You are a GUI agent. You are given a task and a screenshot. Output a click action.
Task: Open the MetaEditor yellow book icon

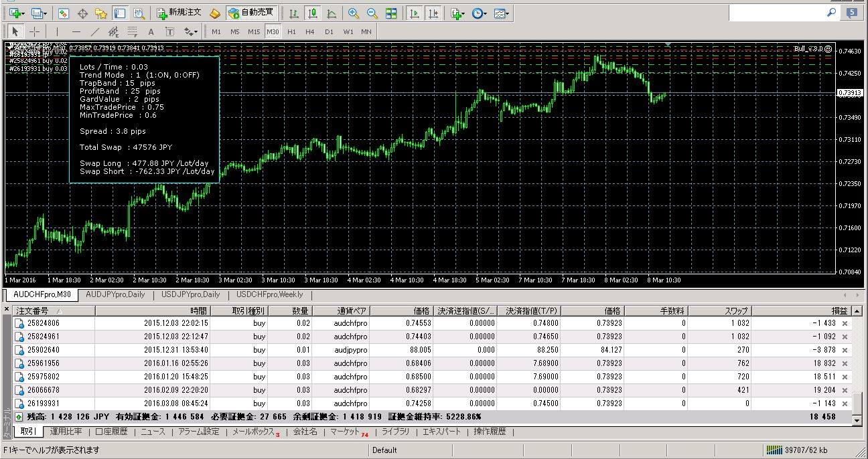pos(214,13)
